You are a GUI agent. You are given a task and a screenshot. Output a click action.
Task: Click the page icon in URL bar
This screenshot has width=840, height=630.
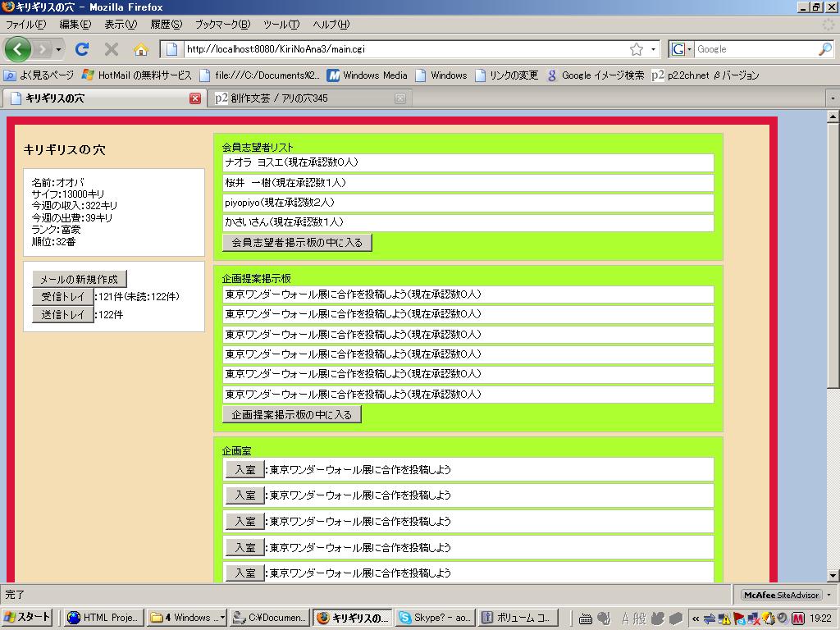point(171,49)
